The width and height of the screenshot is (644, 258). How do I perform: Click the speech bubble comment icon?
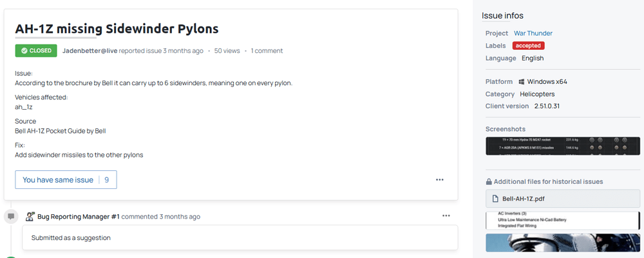(x=11, y=217)
